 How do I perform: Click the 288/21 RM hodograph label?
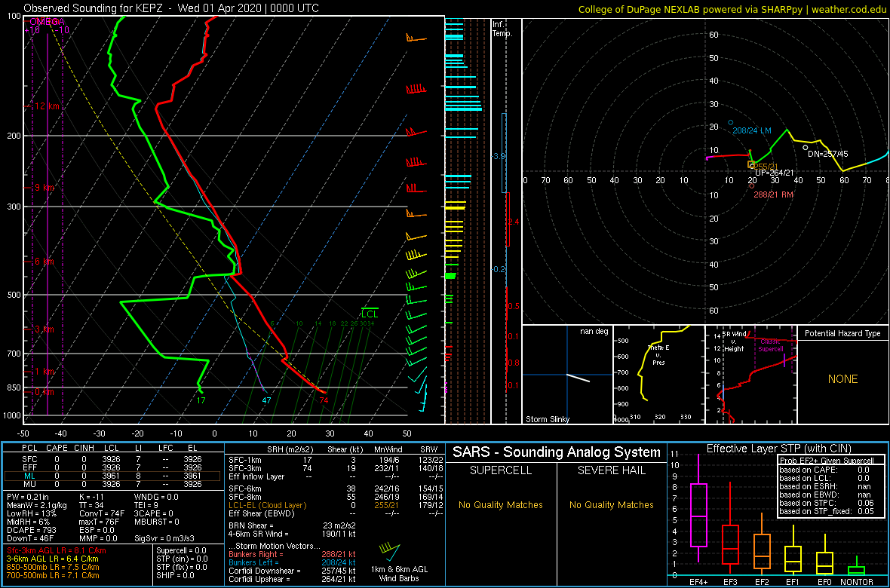[x=773, y=194]
